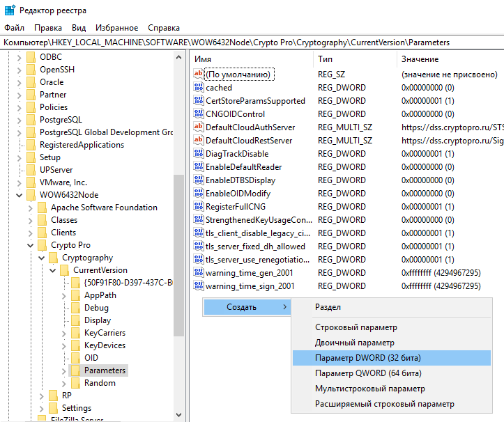Click the icon beside tls_server_fixed_dh_allowed
The height and width of the screenshot is (422, 504).
tap(198, 246)
